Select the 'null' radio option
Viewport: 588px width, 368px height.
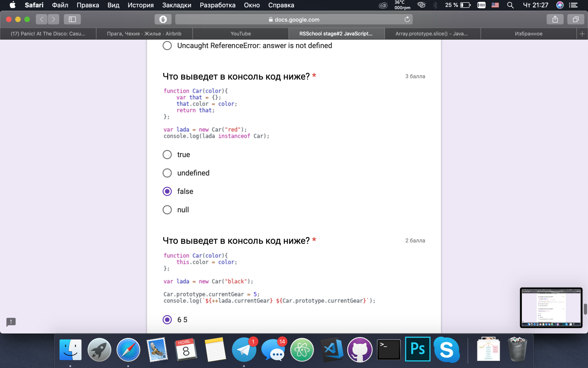[167, 210]
